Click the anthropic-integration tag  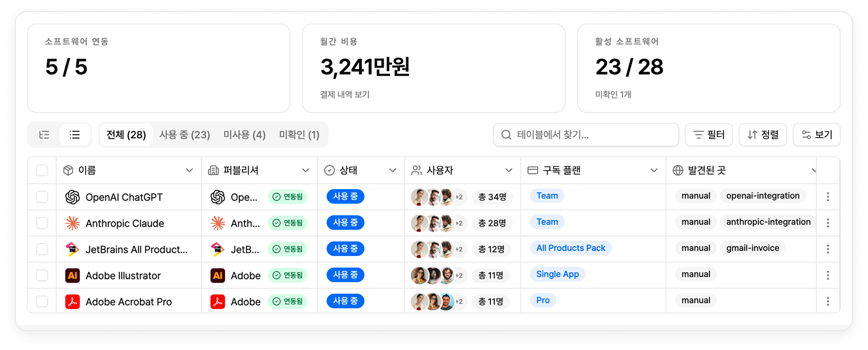(x=768, y=222)
